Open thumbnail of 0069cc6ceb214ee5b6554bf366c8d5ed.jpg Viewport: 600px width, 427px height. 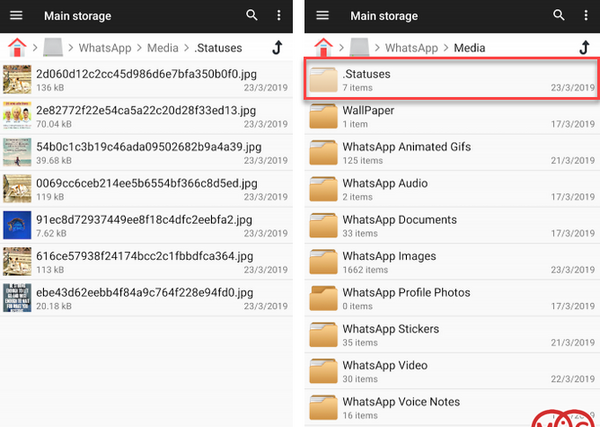point(17,189)
